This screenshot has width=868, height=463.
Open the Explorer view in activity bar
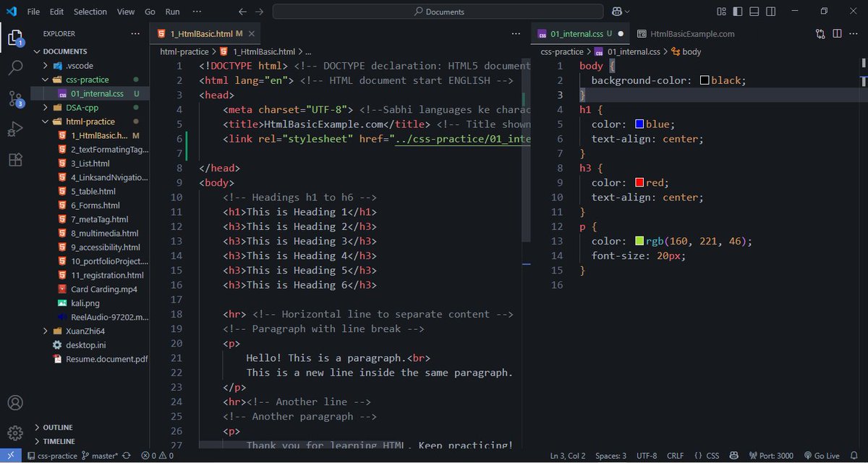tap(15, 38)
